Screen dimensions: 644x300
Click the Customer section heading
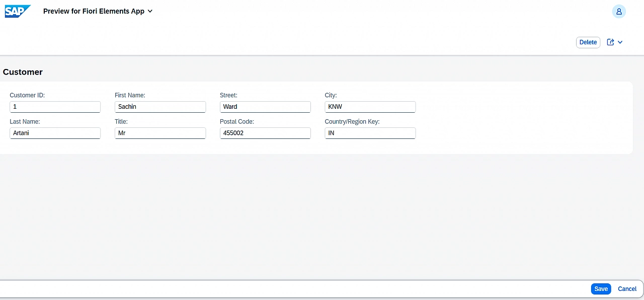pyautogui.click(x=23, y=72)
